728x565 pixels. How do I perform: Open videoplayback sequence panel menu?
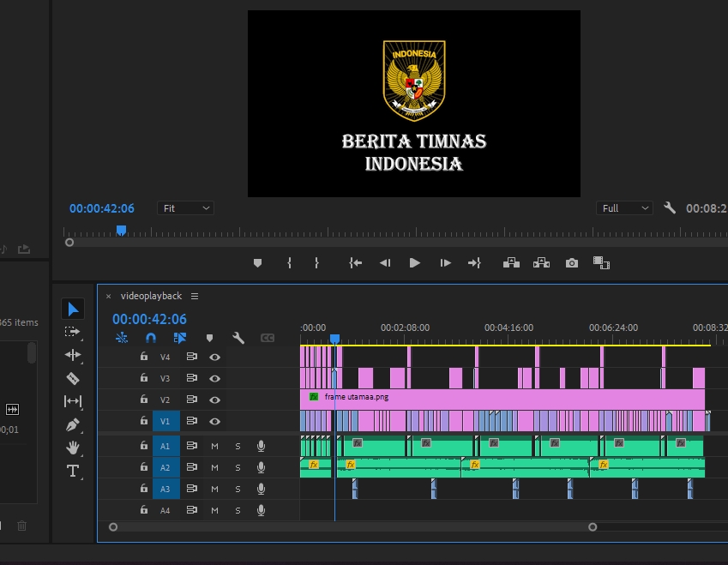(195, 296)
